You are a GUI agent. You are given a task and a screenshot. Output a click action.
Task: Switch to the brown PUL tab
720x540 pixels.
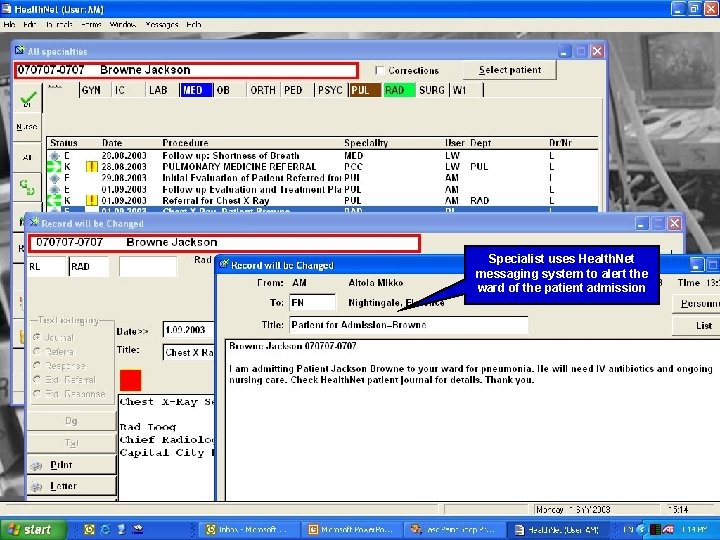(x=365, y=90)
